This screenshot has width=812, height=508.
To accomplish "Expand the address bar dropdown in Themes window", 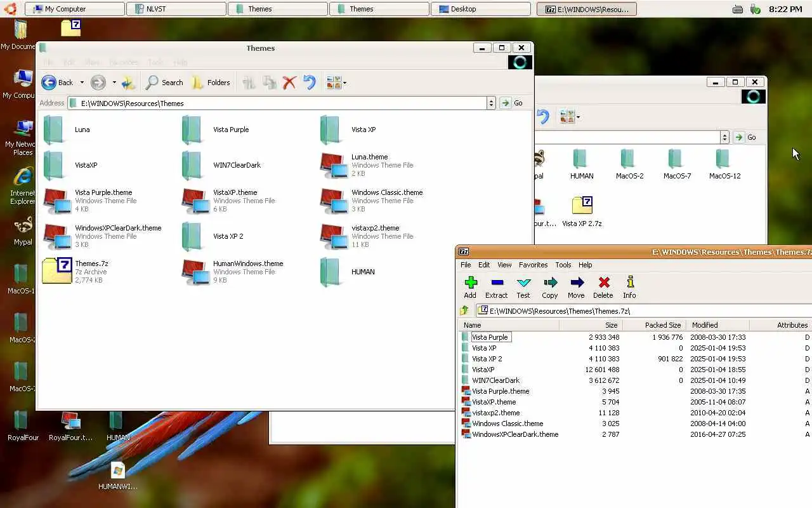I will [x=490, y=103].
